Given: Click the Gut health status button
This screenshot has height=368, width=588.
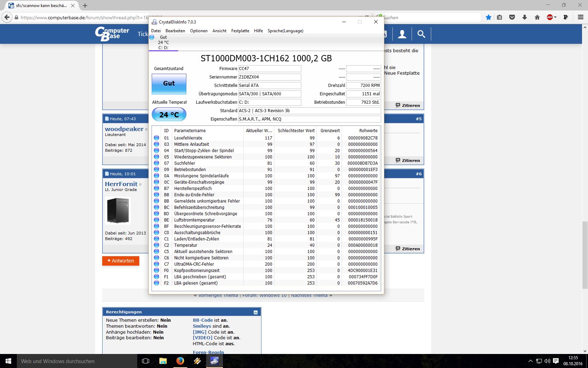Looking at the screenshot, I should [169, 84].
